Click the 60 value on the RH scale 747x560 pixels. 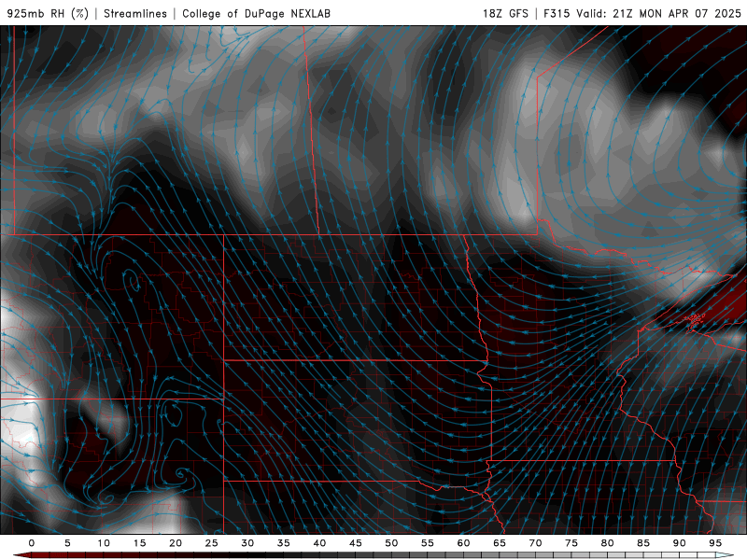click(x=463, y=543)
